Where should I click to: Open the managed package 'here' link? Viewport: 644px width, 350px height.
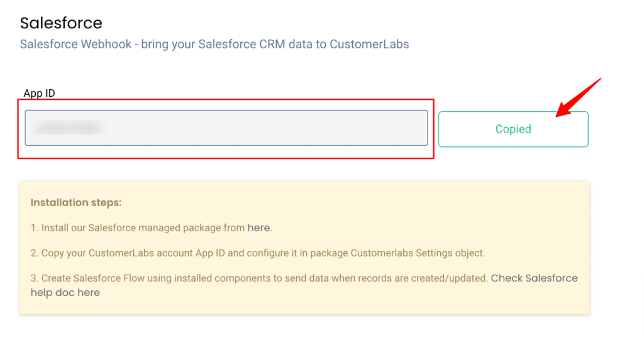[258, 227]
